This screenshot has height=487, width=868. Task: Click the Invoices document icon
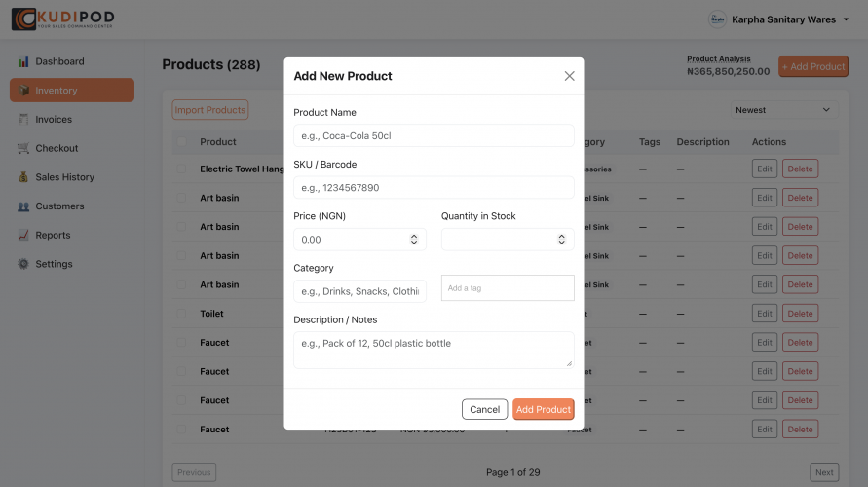pos(23,119)
